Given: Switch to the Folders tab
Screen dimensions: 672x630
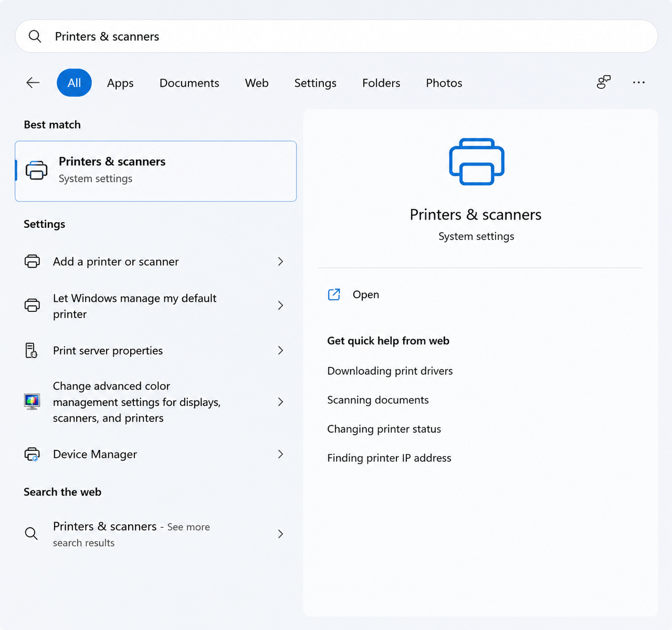Looking at the screenshot, I should click(381, 83).
